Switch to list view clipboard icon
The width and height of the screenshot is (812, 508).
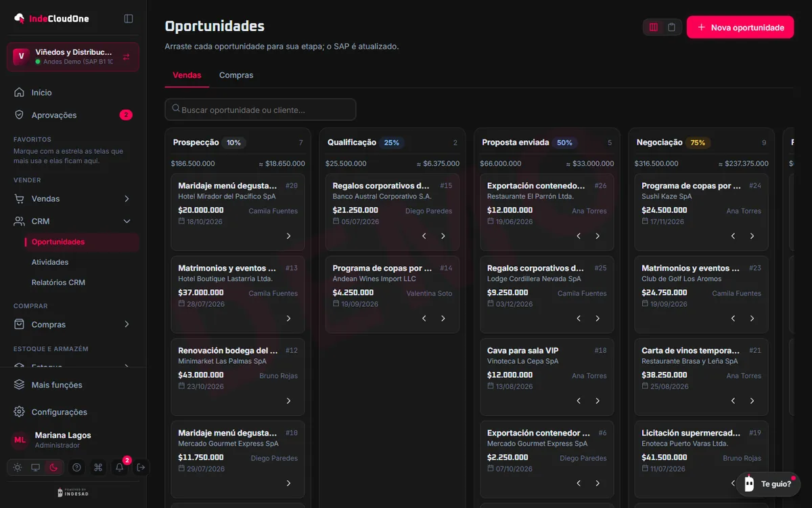click(671, 27)
